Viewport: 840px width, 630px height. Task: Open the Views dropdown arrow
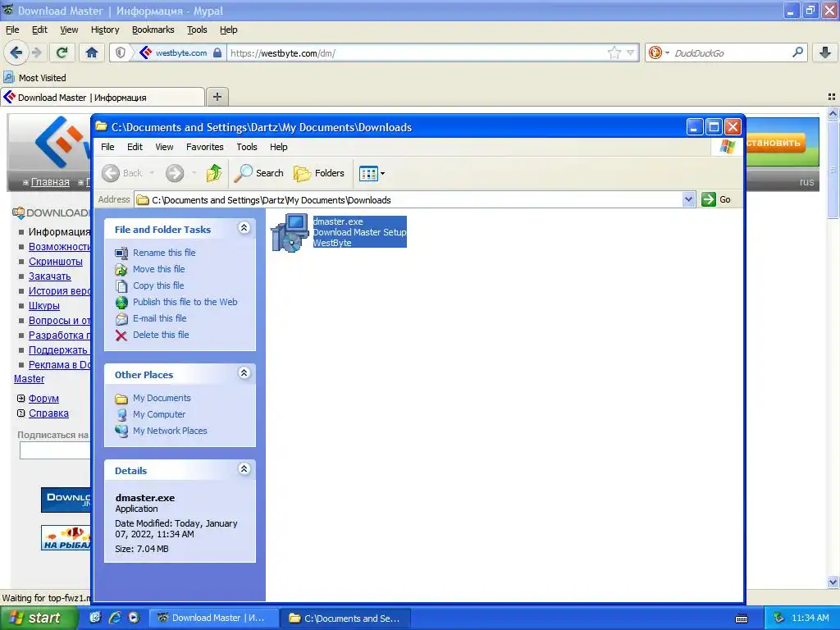(382, 174)
